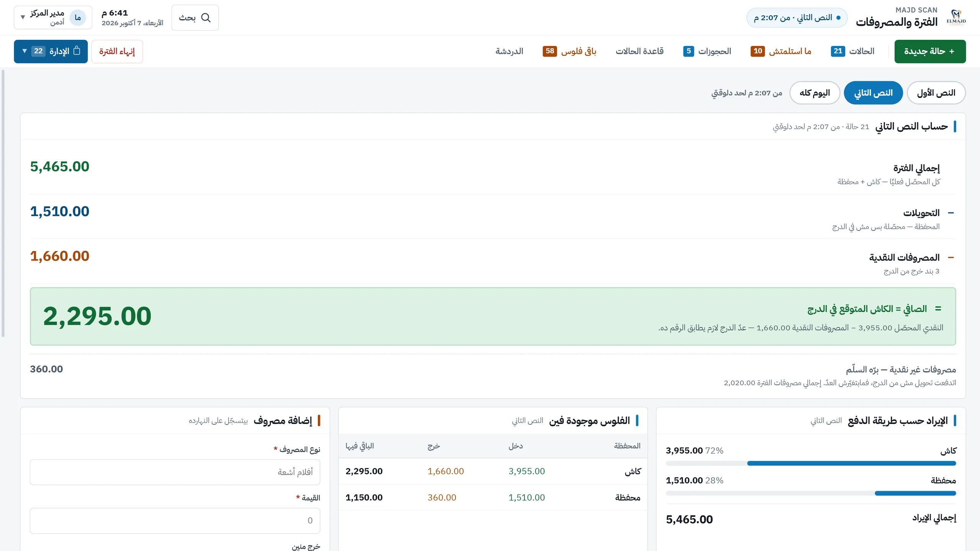The width and height of the screenshot is (980, 551).
Task: Click the date text الأربعاء، 7 أكتوبر 2026
Action: (x=132, y=23)
